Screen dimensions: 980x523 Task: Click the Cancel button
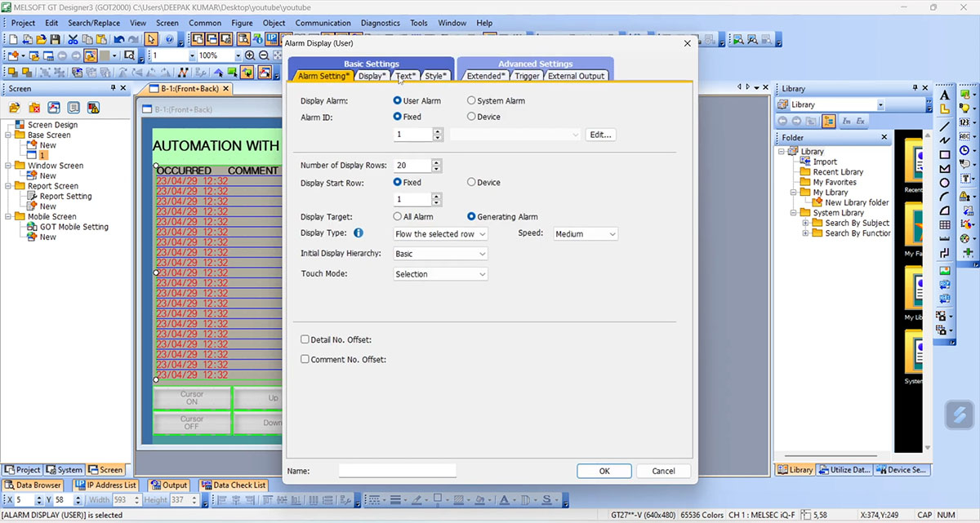tap(663, 471)
